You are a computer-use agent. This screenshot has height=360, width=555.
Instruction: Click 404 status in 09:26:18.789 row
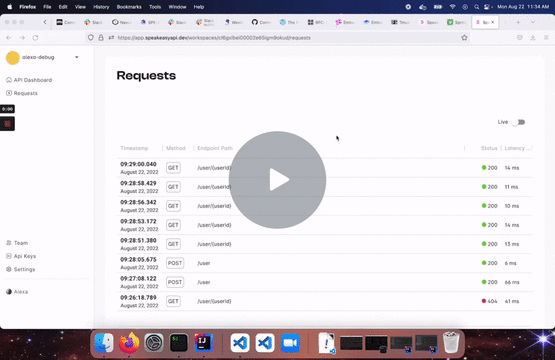489,301
